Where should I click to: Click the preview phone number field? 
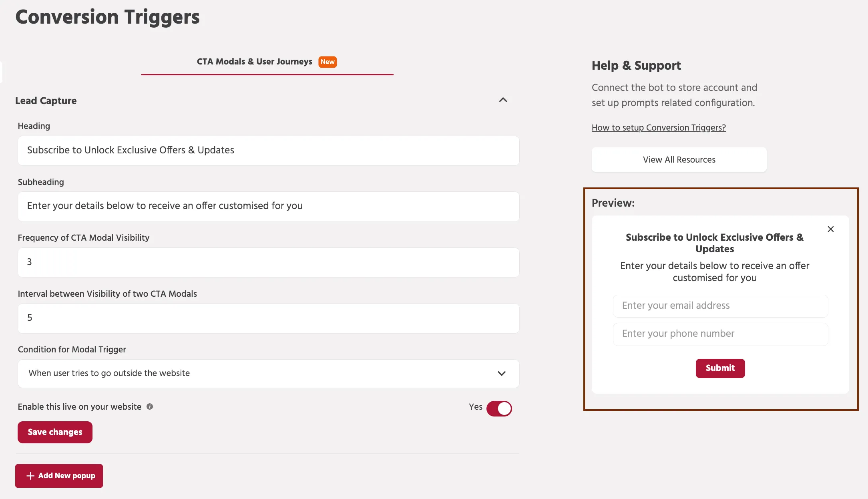(x=720, y=334)
